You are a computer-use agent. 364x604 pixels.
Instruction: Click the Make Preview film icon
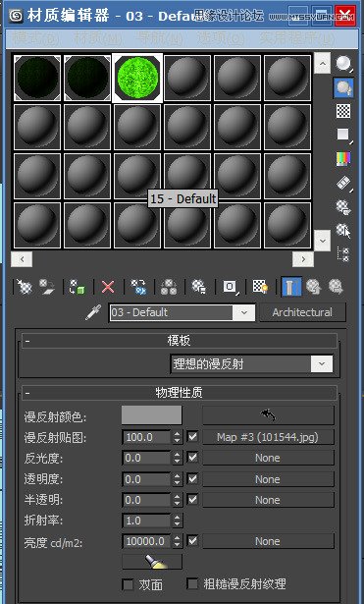tap(343, 183)
